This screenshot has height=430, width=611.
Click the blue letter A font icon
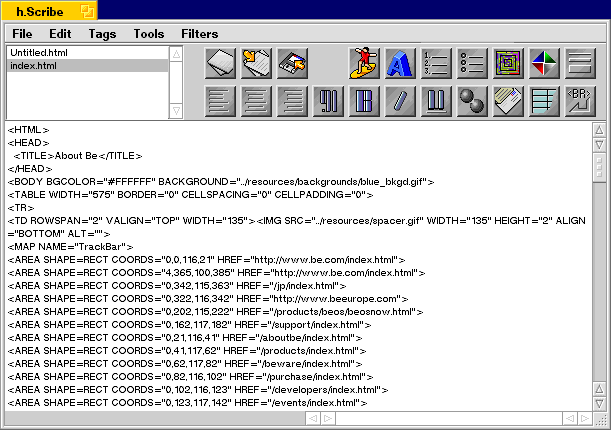(400, 63)
